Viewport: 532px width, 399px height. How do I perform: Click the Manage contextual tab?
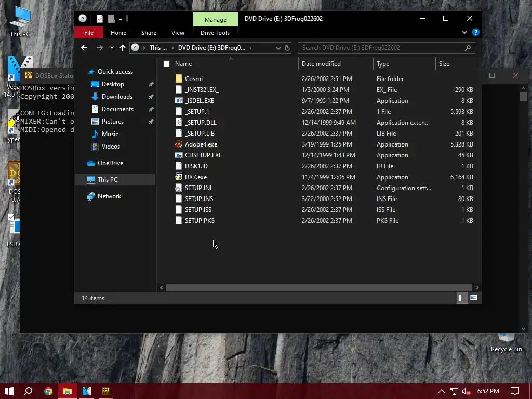[x=216, y=20]
